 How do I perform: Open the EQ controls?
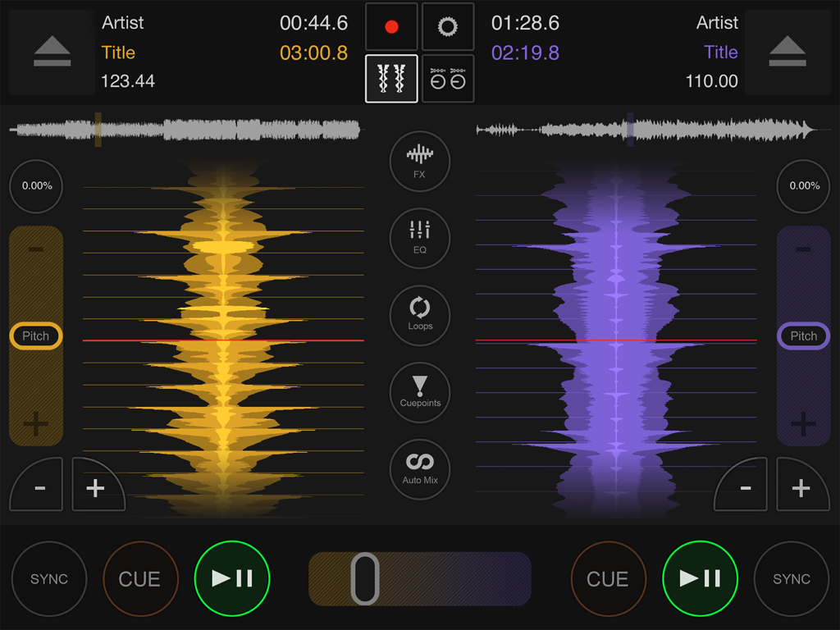click(x=419, y=239)
